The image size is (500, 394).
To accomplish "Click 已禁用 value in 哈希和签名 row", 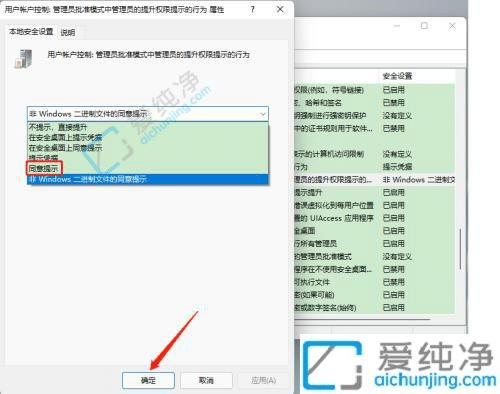I will click(x=393, y=103).
